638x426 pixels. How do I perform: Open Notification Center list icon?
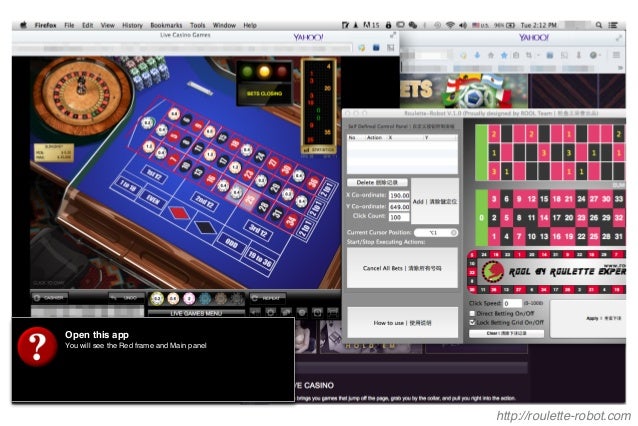pyautogui.click(x=613, y=25)
